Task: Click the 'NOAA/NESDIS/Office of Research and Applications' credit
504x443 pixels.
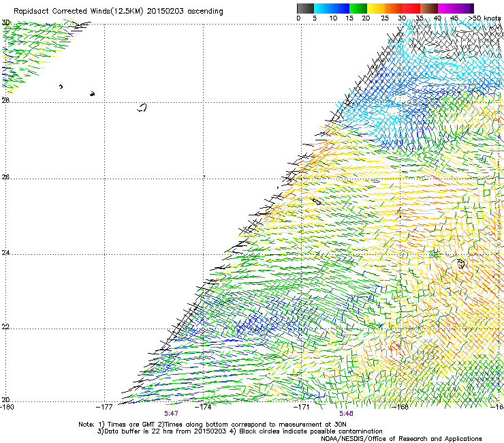Action: pos(401,439)
